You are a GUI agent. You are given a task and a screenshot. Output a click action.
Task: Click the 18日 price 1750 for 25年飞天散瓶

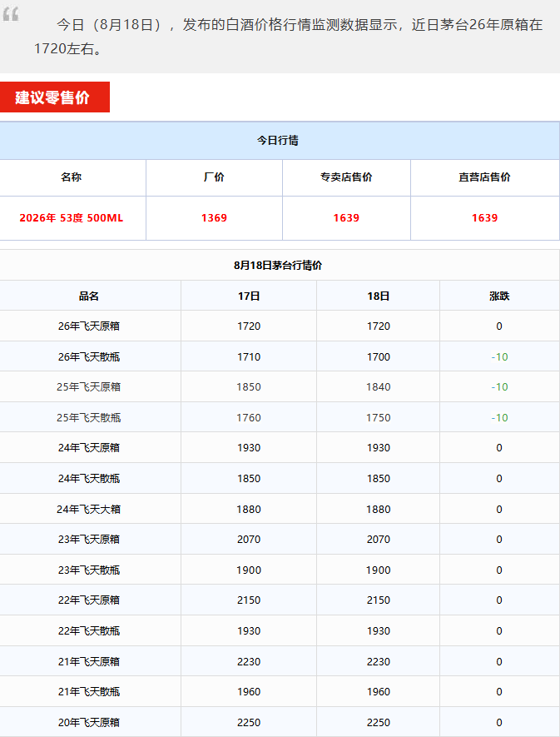point(379,418)
